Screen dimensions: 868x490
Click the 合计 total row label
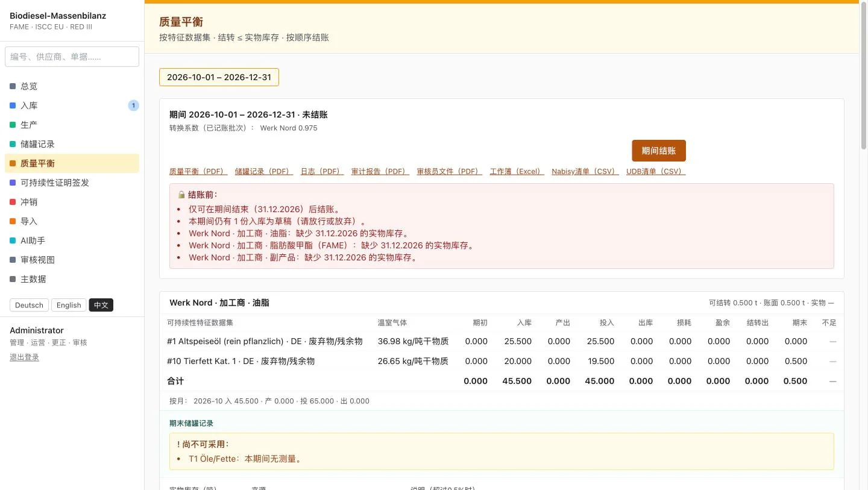pos(175,381)
